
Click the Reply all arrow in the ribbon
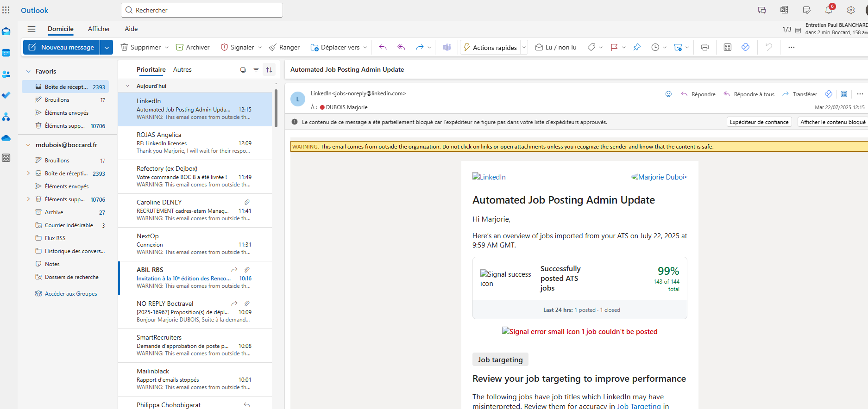coord(401,47)
